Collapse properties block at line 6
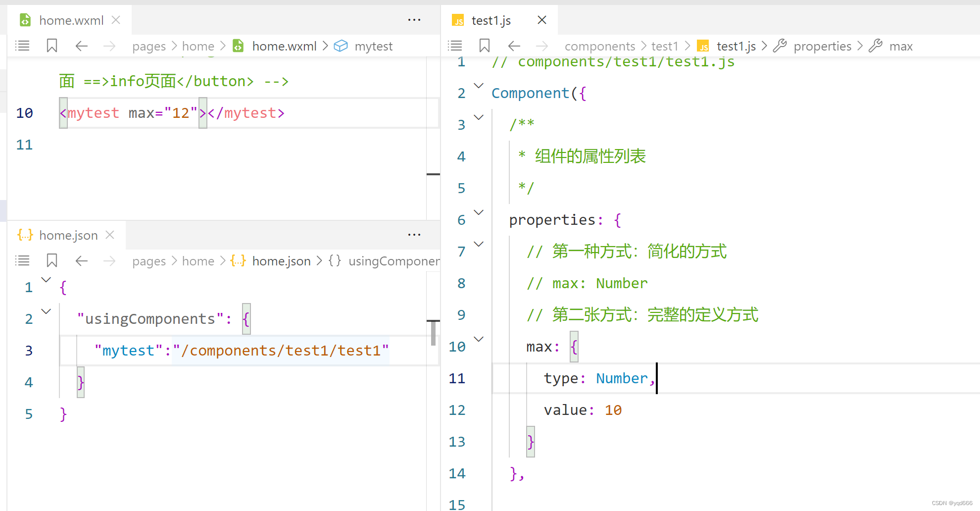Screen dimensions: 980x511 click(479, 212)
